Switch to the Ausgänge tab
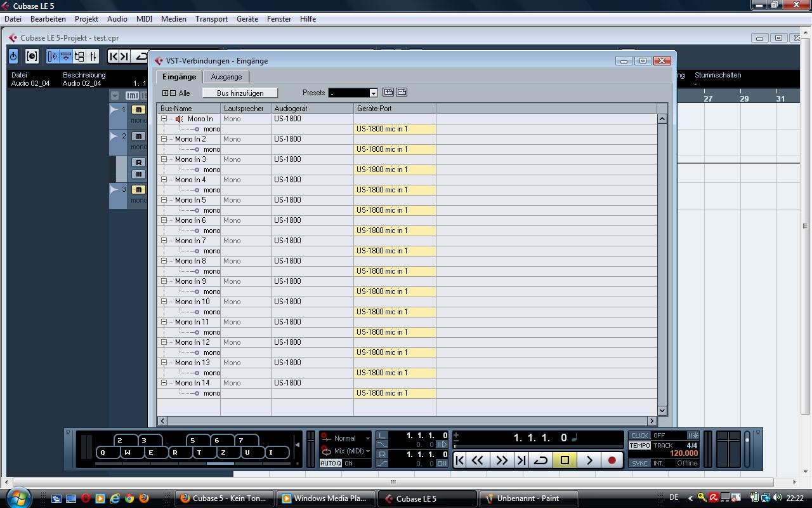812x508 pixels. pyautogui.click(x=226, y=77)
